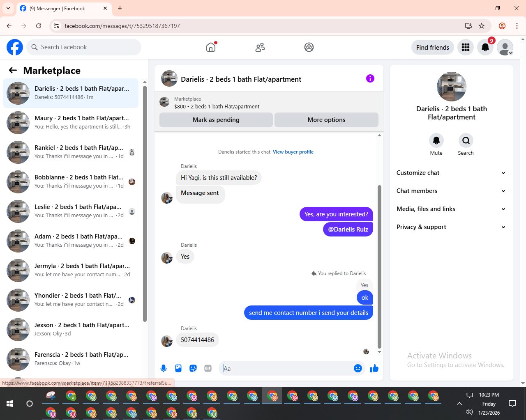Click Find friends button

[433, 47]
